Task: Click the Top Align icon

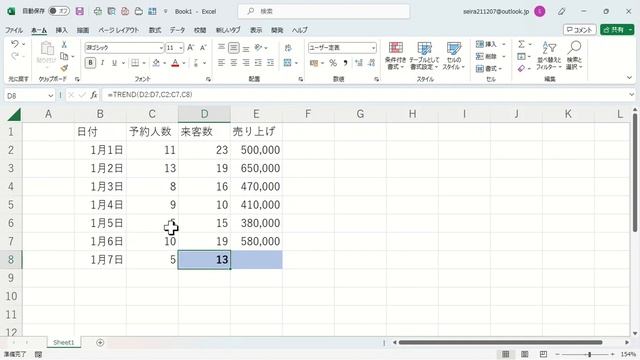Action: (x=221, y=48)
